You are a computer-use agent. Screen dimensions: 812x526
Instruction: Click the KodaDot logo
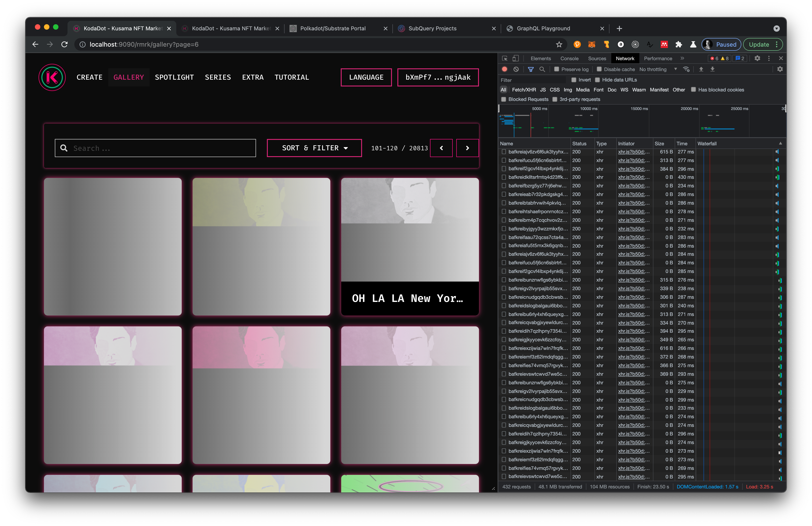click(x=52, y=77)
